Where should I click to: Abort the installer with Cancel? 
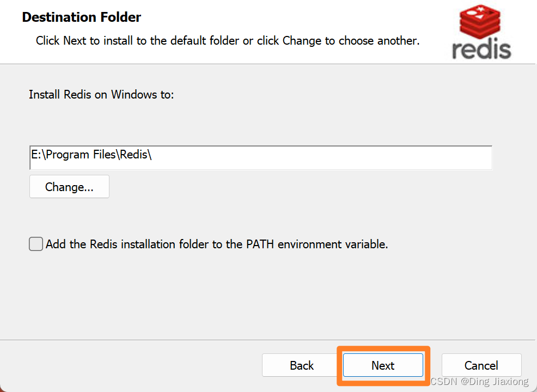point(481,365)
